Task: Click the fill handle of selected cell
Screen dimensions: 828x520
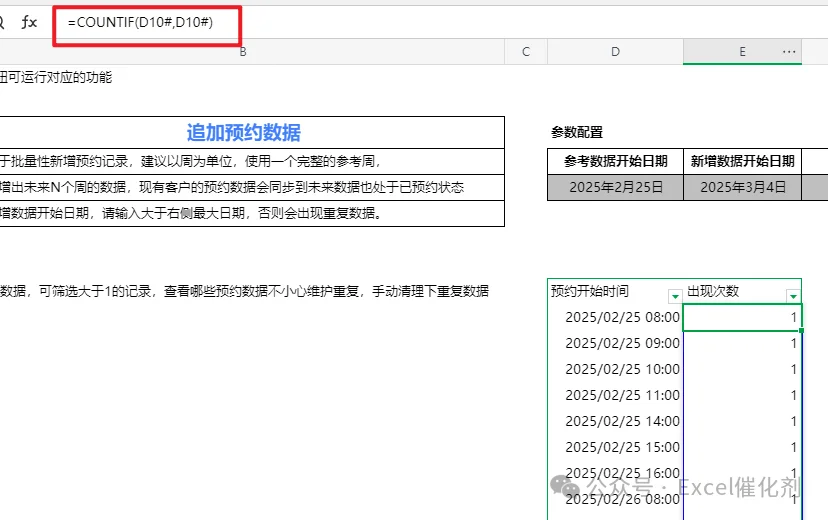Action: click(801, 330)
